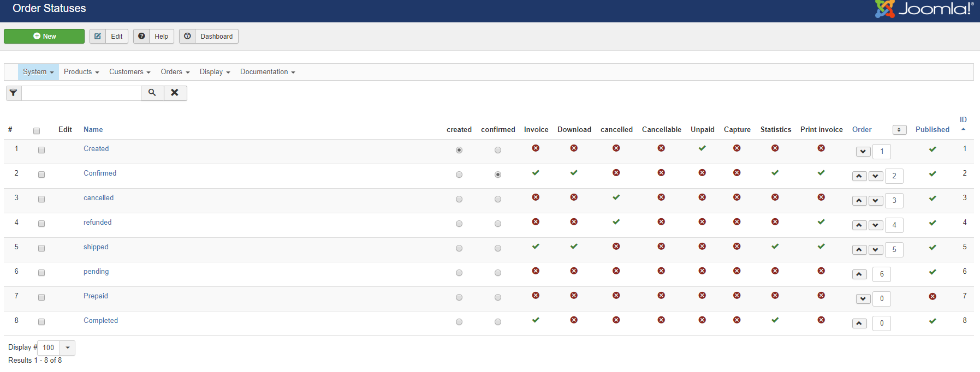
Task: Open the Display # 100 dropdown
Action: click(68, 347)
